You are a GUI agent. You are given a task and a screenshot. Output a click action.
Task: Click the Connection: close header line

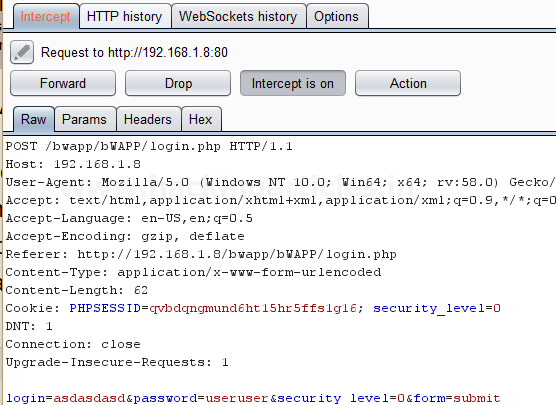point(73,344)
